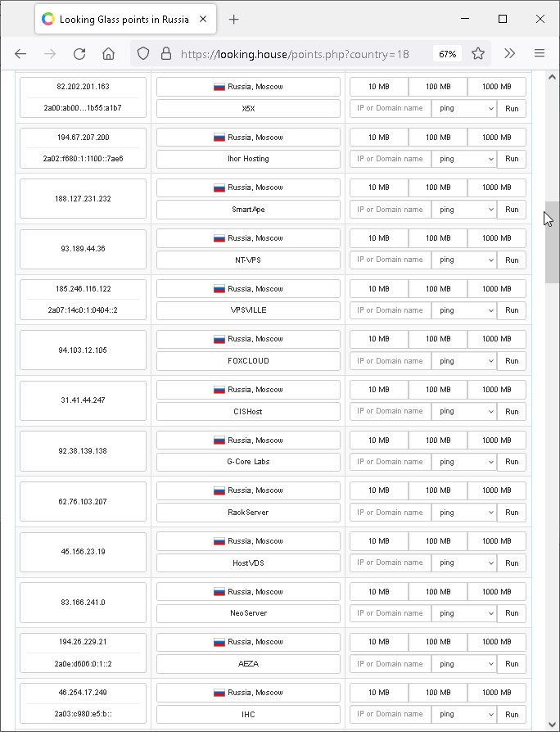Screen dimensions: 560x732
Task: Expand the ping dropdown for X5X
Action: pos(464,108)
